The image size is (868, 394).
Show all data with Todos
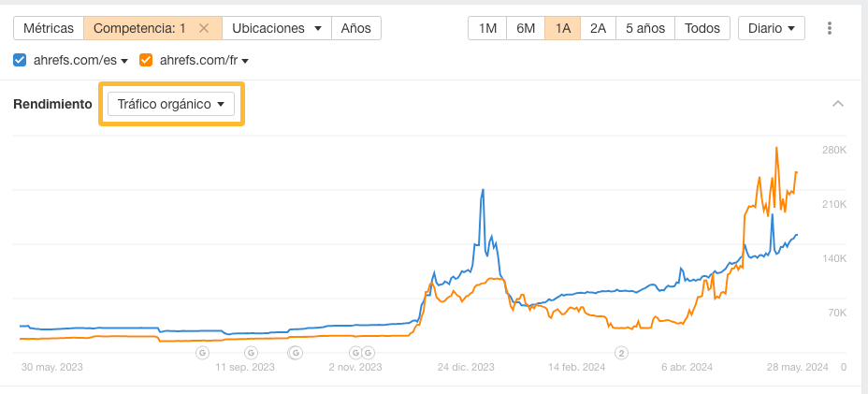[702, 28]
